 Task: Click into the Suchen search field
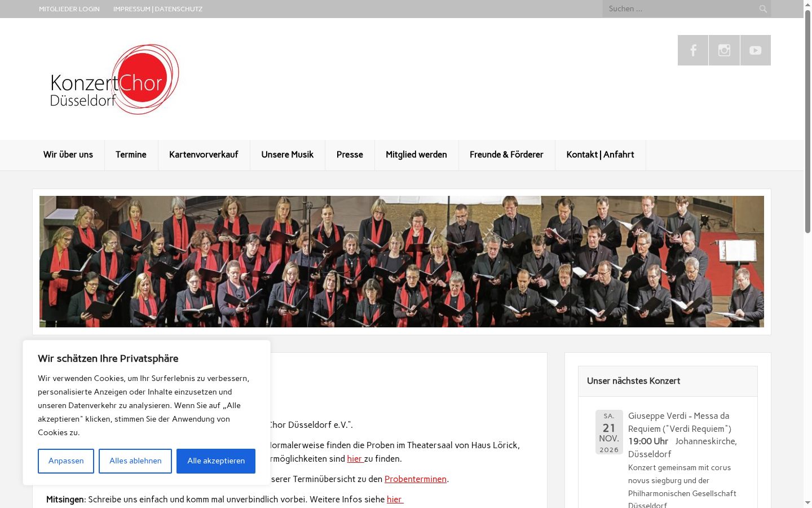coord(680,9)
